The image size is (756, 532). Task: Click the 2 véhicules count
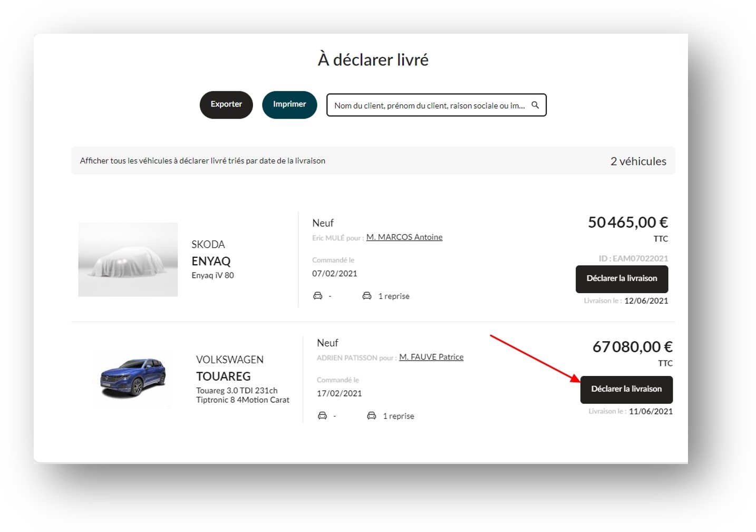638,161
